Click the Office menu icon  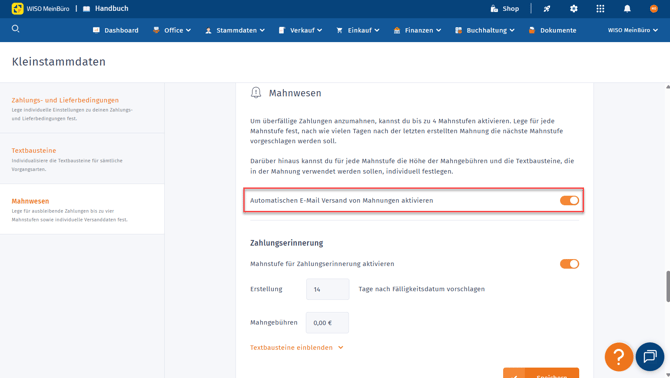tap(156, 30)
